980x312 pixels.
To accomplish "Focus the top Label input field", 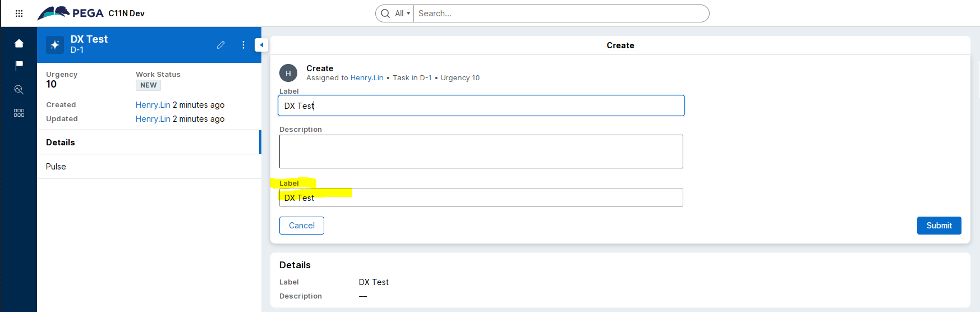I will (481, 105).
